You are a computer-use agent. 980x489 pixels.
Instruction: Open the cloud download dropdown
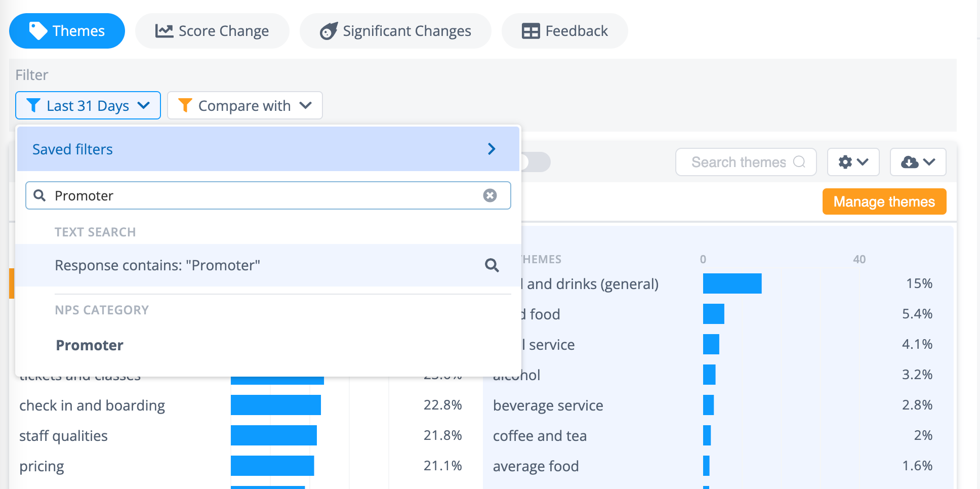pos(918,162)
